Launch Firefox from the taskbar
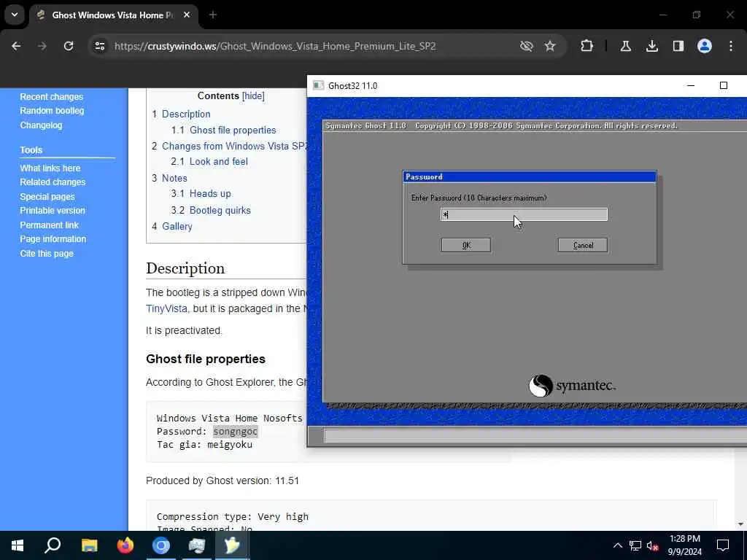This screenshot has height=560, width=747. [125, 545]
